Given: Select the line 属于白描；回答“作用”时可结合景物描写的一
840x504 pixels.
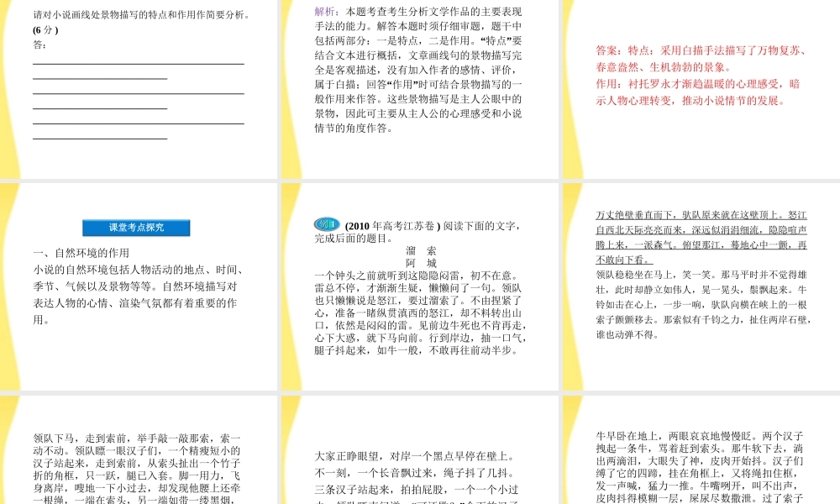Looking at the screenshot, I should (x=417, y=84).
